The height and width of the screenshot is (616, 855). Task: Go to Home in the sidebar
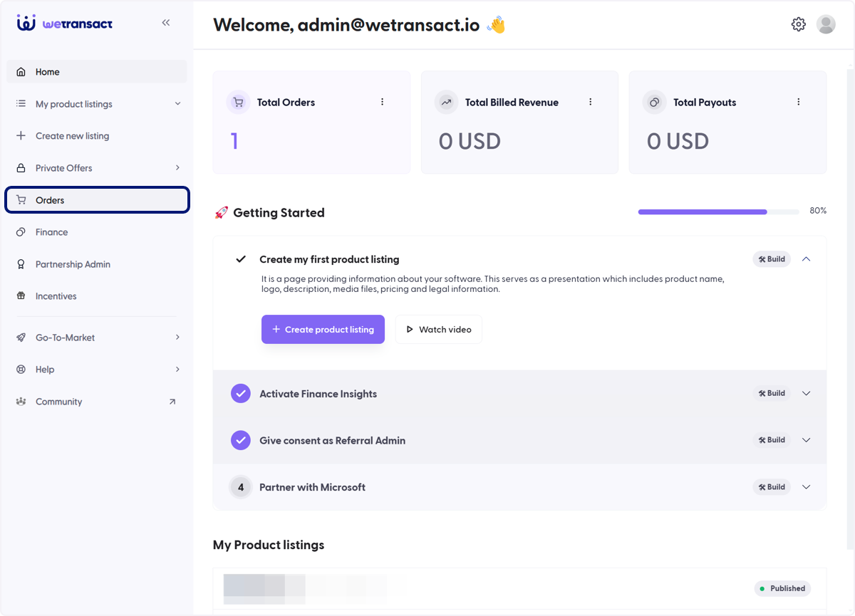click(97, 72)
